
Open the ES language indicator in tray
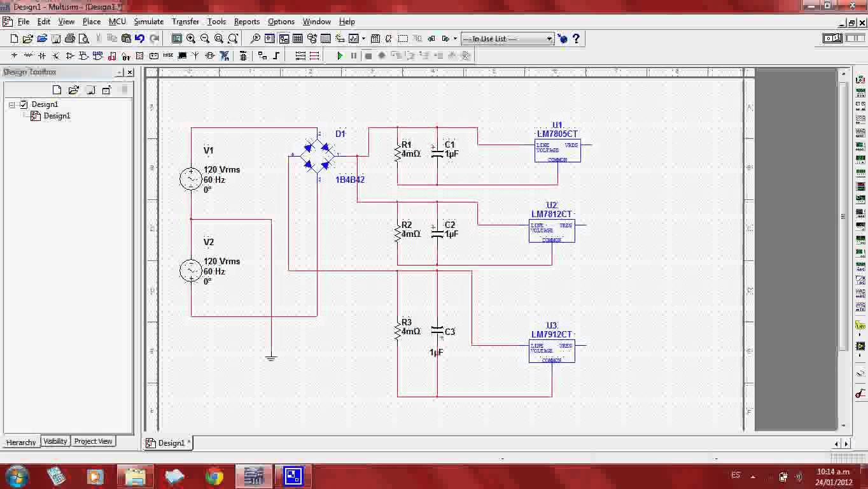pos(736,476)
